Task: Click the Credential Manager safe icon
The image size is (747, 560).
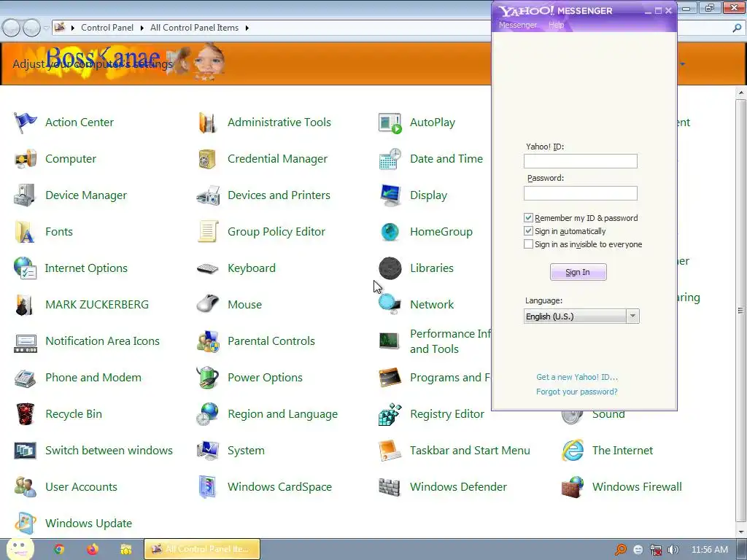Action: (207, 159)
